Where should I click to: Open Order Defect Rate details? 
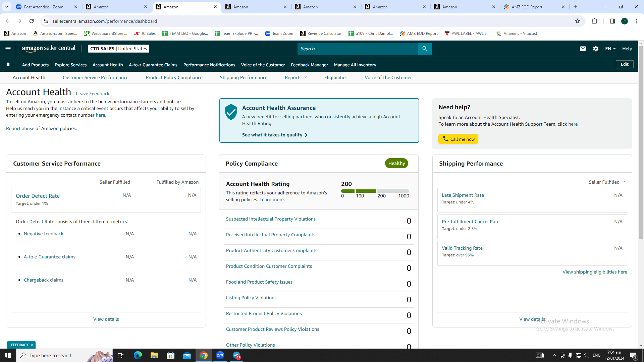coord(38,196)
